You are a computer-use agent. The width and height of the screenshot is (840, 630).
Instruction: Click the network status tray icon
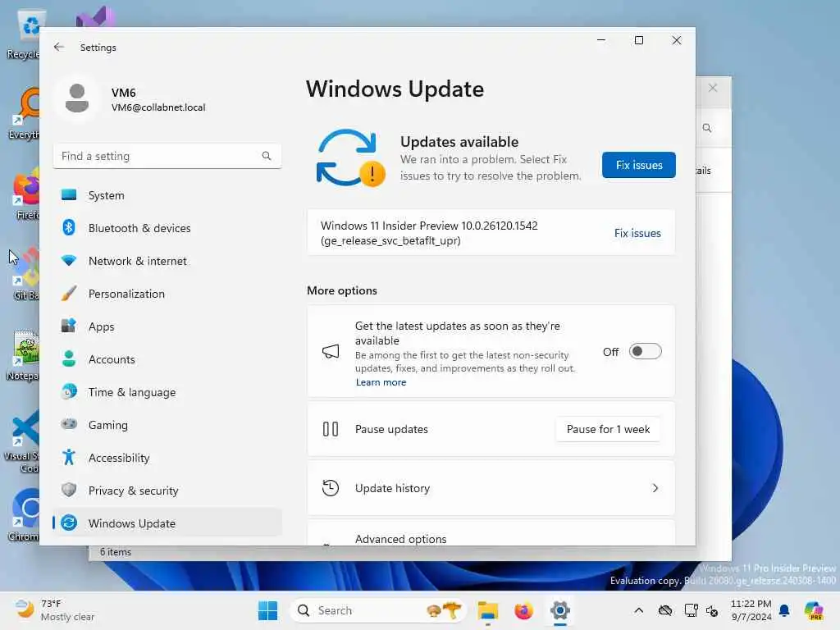[x=691, y=610]
